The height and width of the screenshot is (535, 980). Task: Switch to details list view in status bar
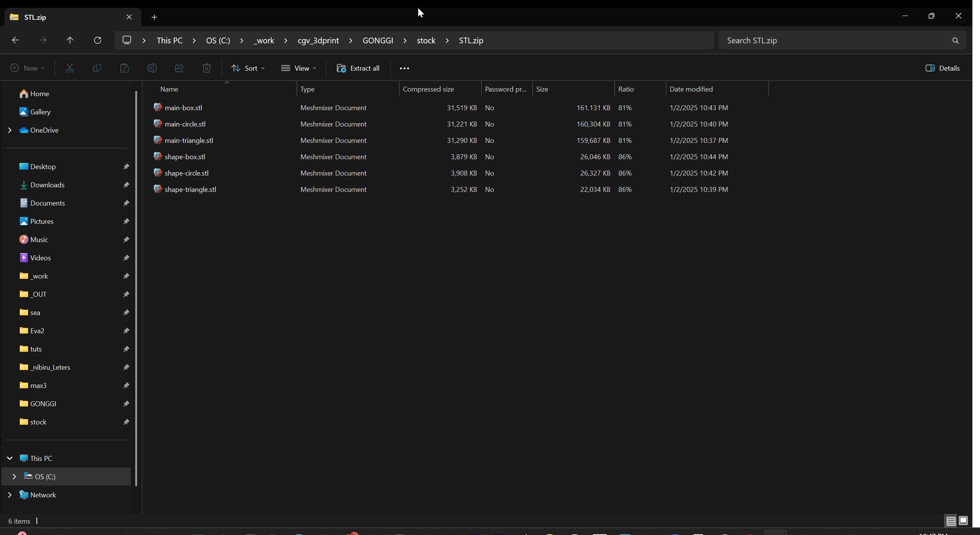point(951,521)
